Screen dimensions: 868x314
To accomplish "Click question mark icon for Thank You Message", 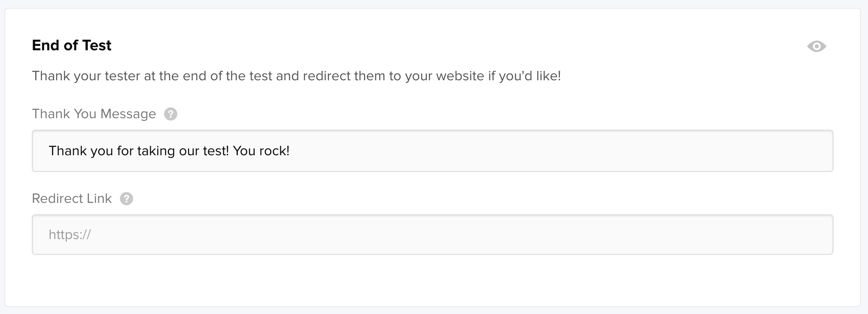I will [170, 114].
